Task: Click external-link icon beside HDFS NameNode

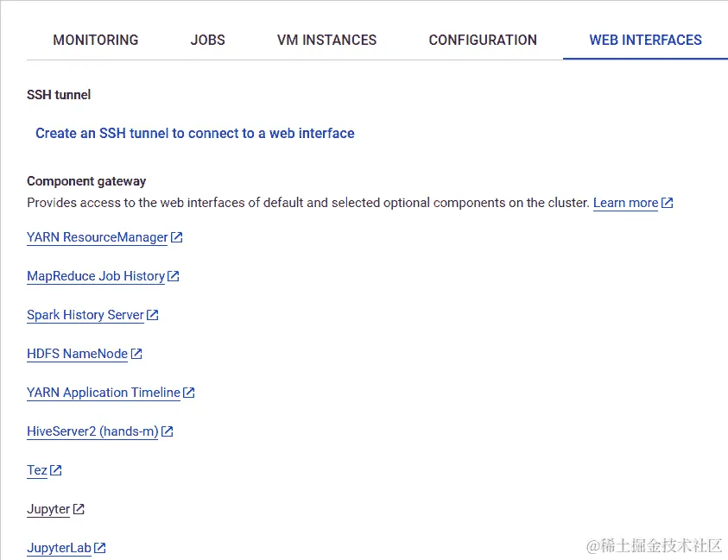Action: click(x=136, y=354)
